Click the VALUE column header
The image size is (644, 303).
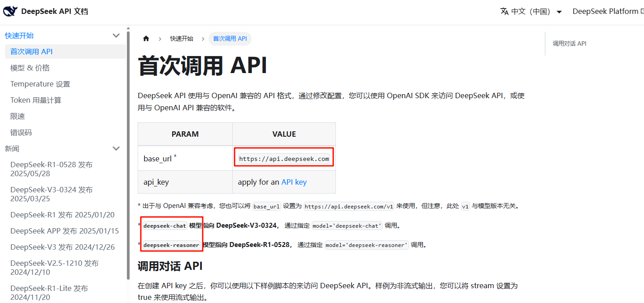[284, 134]
